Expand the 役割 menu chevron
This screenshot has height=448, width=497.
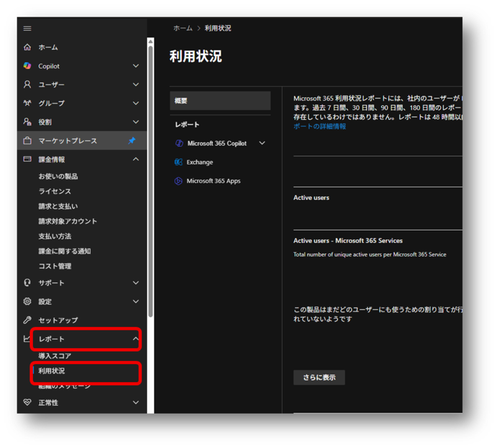pos(135,122)
